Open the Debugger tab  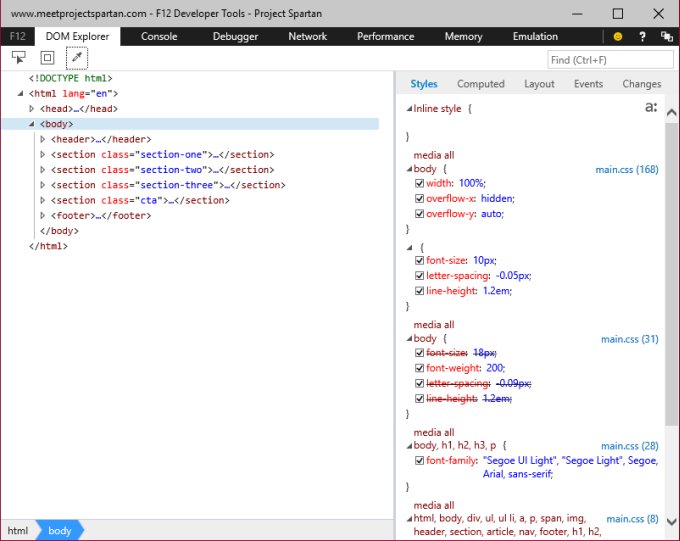point(235,36)
